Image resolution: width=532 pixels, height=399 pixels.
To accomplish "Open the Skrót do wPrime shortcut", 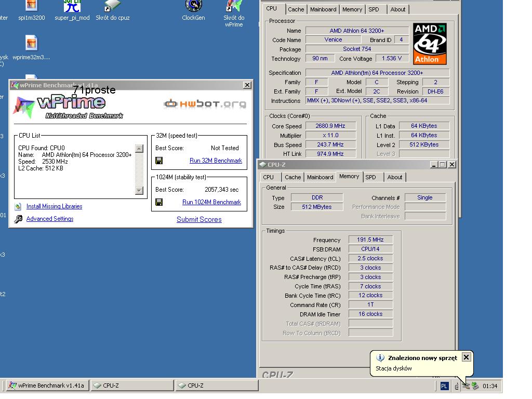I will [x=234, y=14].
